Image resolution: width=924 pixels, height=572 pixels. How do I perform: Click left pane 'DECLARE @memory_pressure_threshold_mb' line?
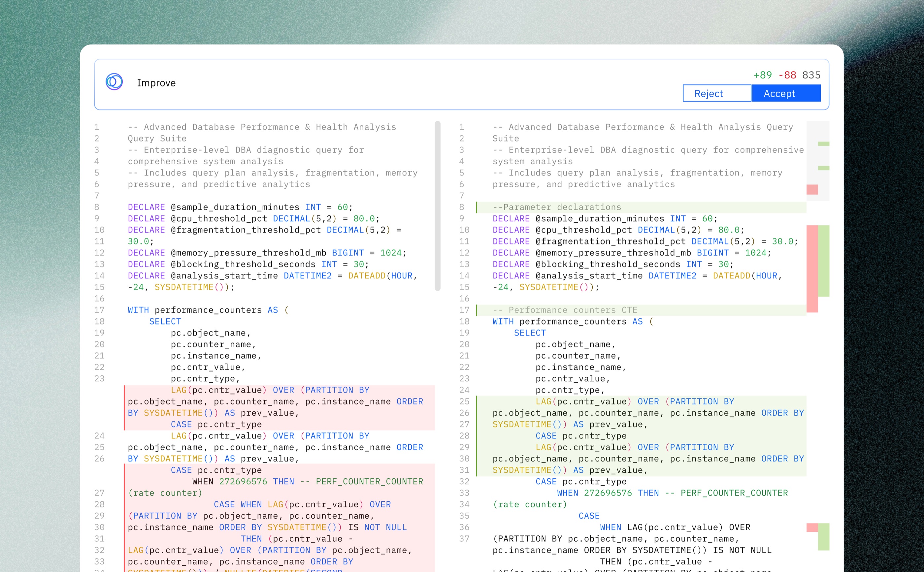pyautogui.click(x=267, y=253)
